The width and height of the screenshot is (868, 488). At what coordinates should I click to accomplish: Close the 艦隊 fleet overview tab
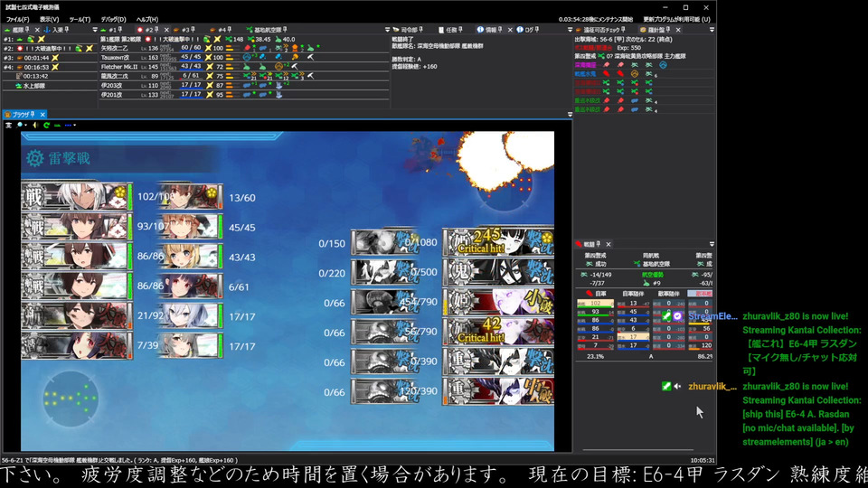pyautogui.click(x=36, y=30)
